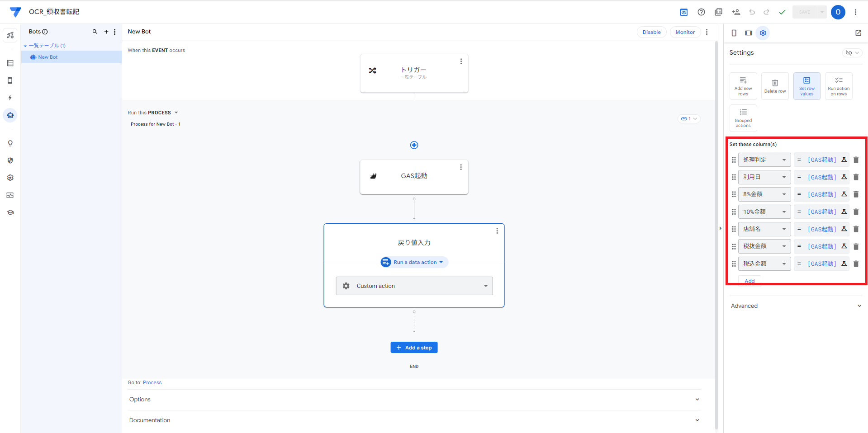This screenshot has width=868, height=433.
Task: Click the AppSheet logo
Action: coord(15,12)
